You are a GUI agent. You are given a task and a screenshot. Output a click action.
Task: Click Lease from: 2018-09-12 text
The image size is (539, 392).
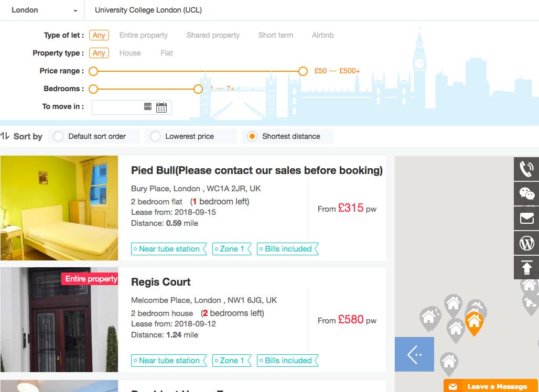(x=173, y=324)
